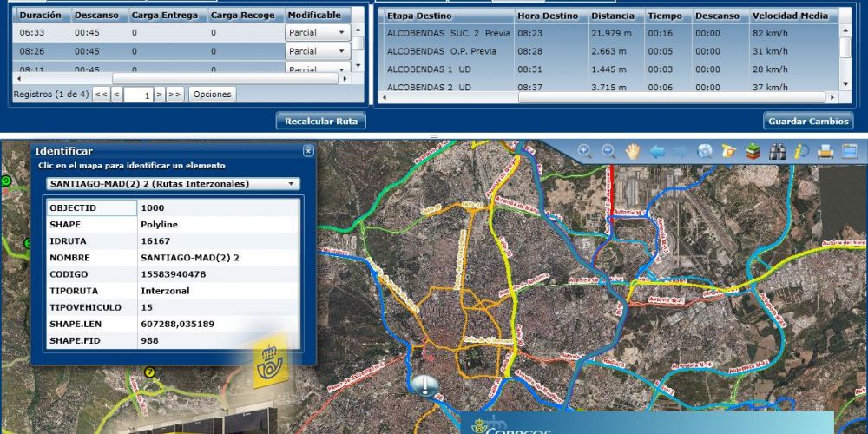Select the zoom out magnifier tool
Viewport: 868px width, 434px height.
[608, 151]
